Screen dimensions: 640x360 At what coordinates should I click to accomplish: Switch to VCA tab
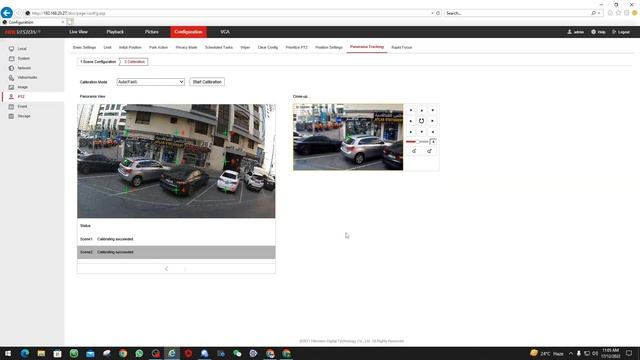pyautogui.click(x=225, y=32)
